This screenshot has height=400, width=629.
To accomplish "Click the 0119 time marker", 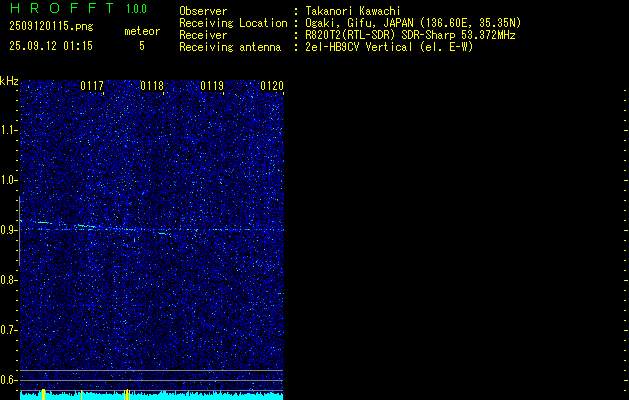I will click(212, 86).
